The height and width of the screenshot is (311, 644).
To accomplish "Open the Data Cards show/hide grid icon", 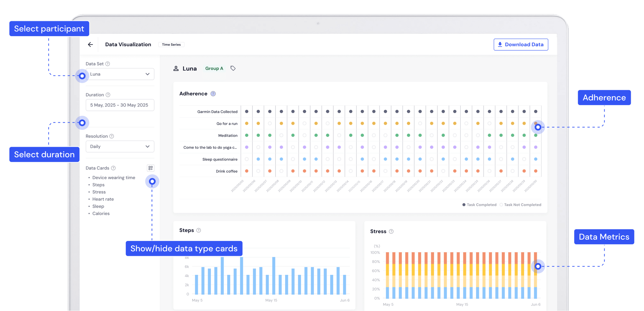I will [x=150, y=168].
